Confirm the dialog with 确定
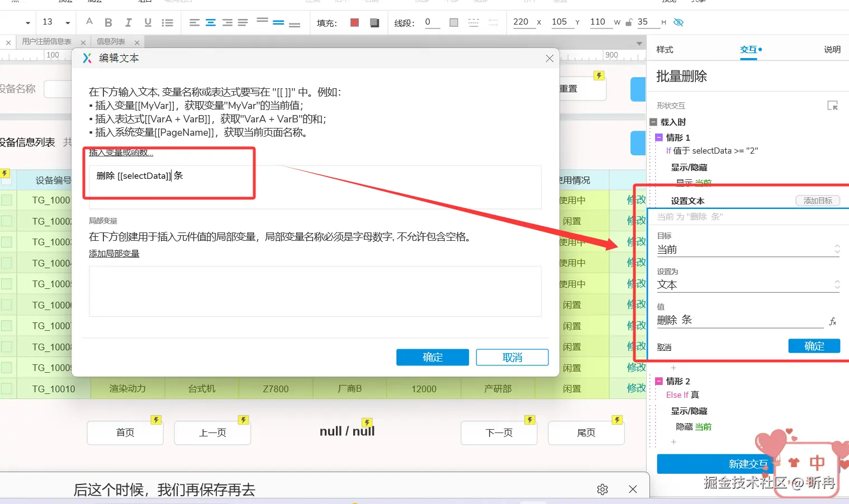 tap(433, 358)
